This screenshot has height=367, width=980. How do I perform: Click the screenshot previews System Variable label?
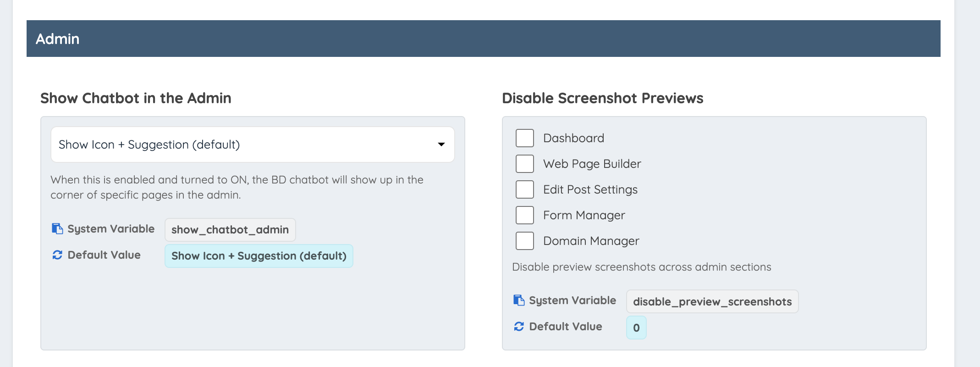[x=573, y=300]
